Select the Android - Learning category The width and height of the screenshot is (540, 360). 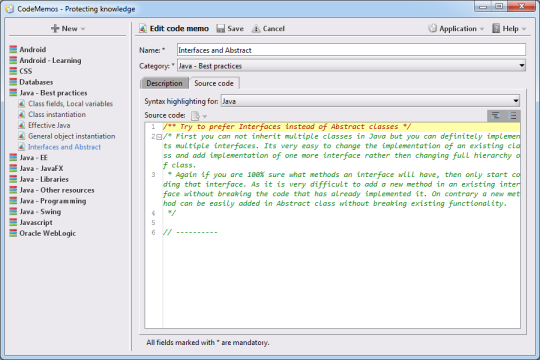50,60
